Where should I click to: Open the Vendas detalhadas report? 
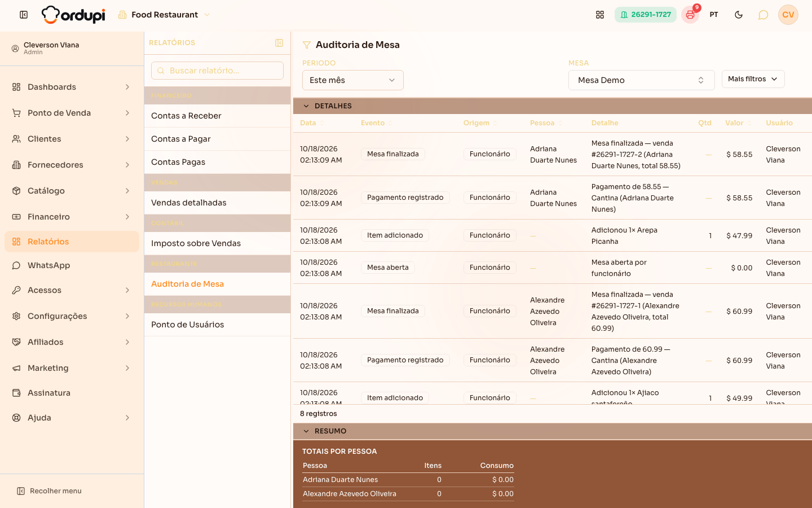[x=217, y=203]
